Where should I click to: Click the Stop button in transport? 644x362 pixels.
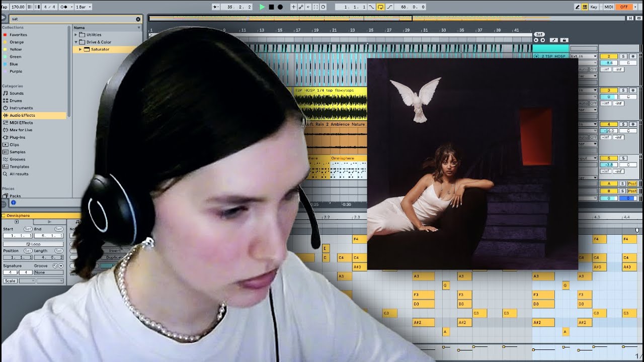tap(271, 7)
